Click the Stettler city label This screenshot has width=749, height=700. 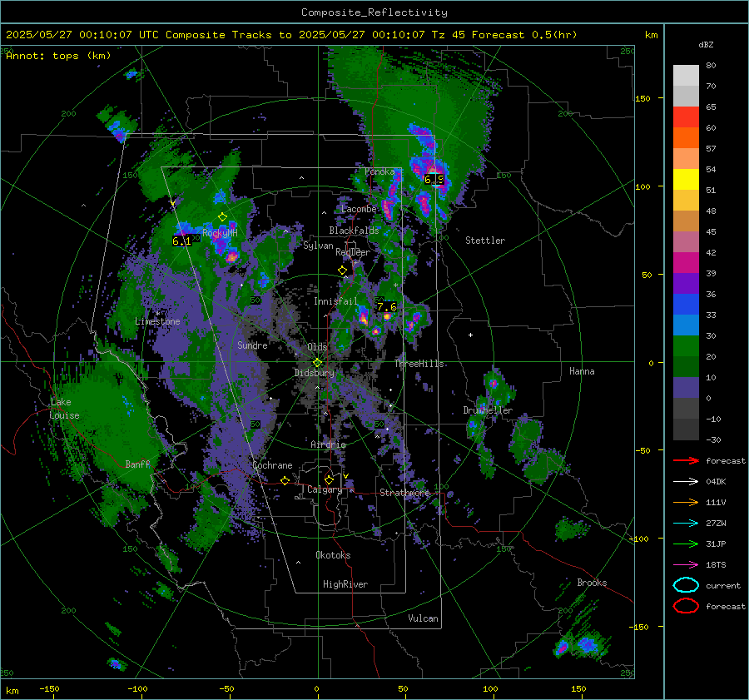(485, 241)
